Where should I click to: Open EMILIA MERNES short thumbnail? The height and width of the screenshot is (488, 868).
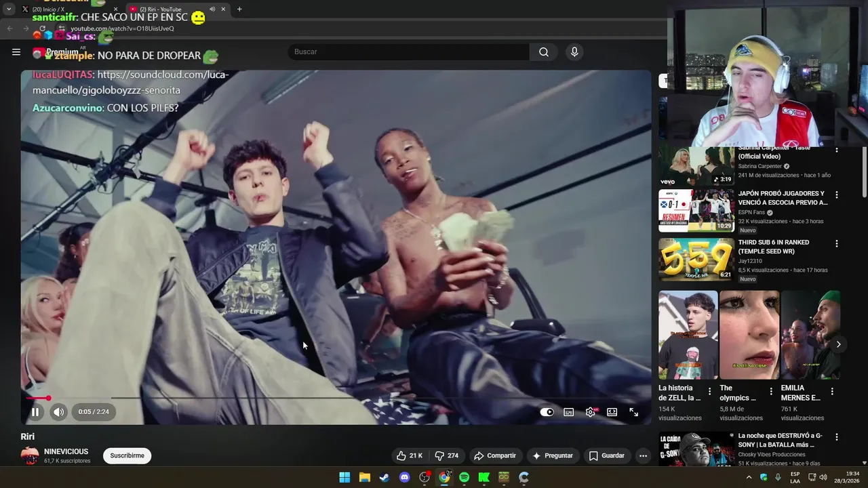[810, 335]
